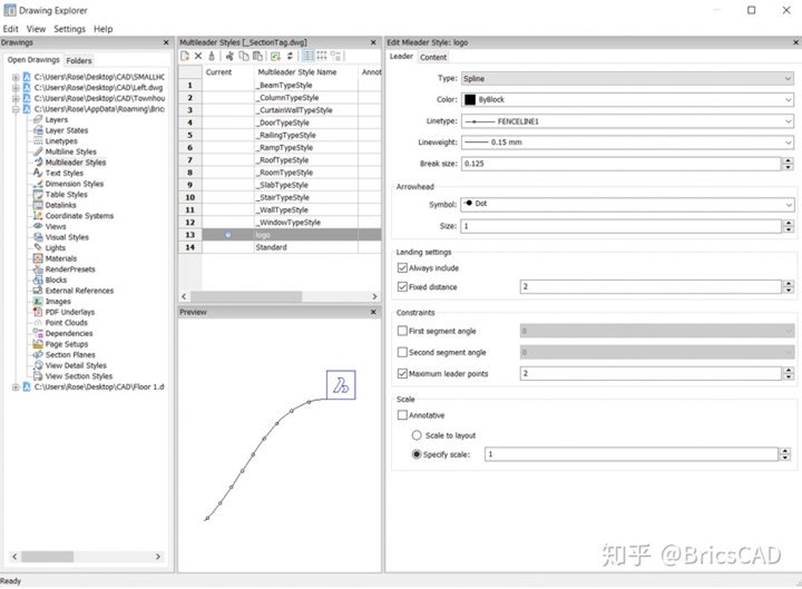
Task: Switch to Detail view icon
Action: [308, 56]
